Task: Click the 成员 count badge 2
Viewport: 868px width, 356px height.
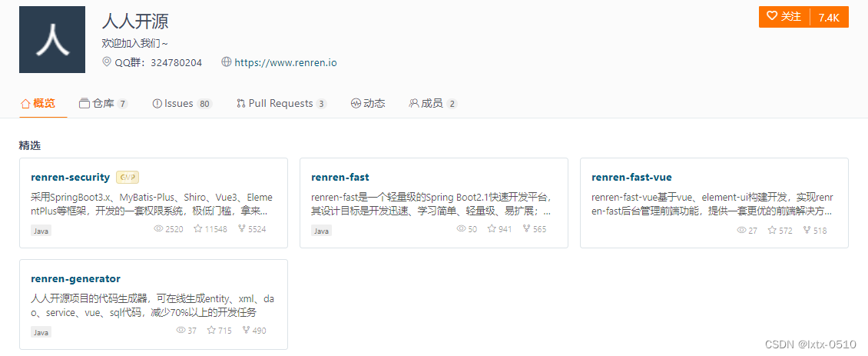Action: tap(452, 104)
